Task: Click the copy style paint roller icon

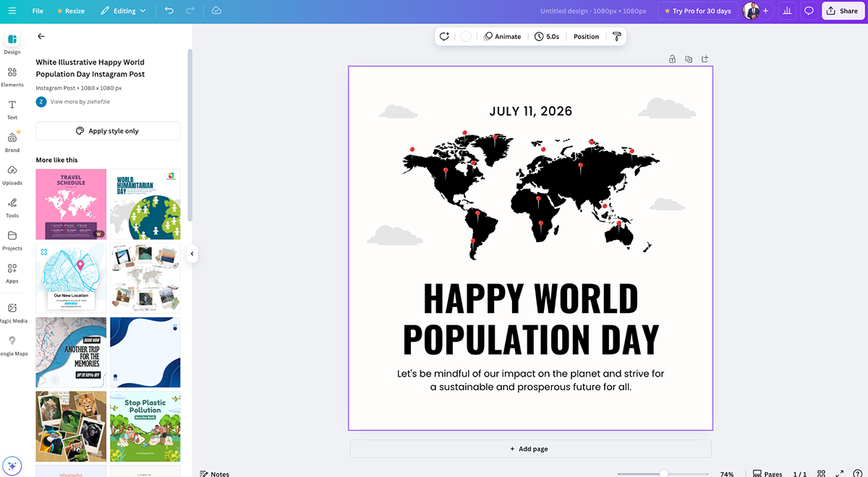Action: (x=616, y=36)
